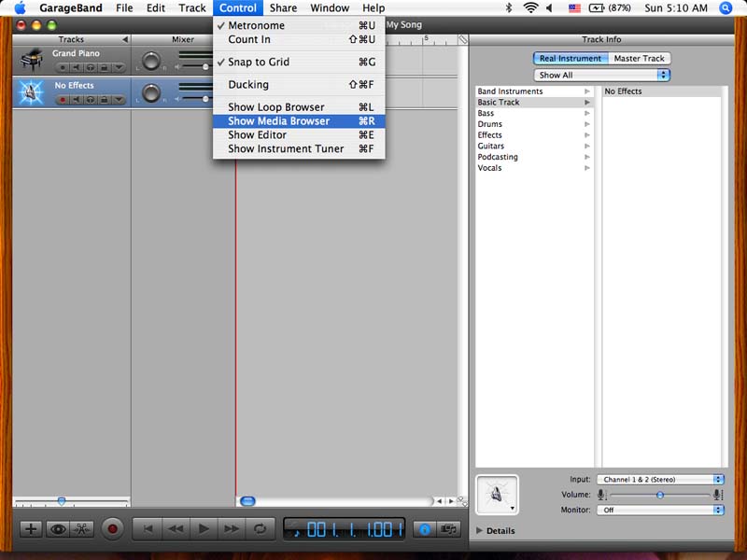The width and height of the screenshot is (747, 560).
Task: Click the red Record button in transport
Action: [112, 528]
